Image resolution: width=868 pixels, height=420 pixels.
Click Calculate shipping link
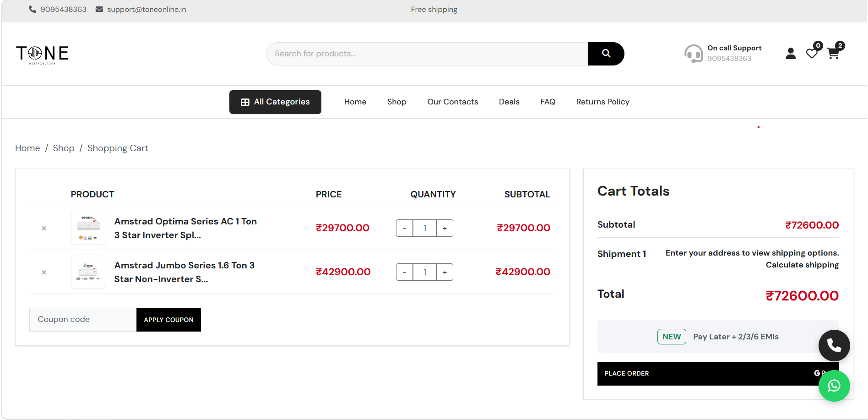pos(802,265)
